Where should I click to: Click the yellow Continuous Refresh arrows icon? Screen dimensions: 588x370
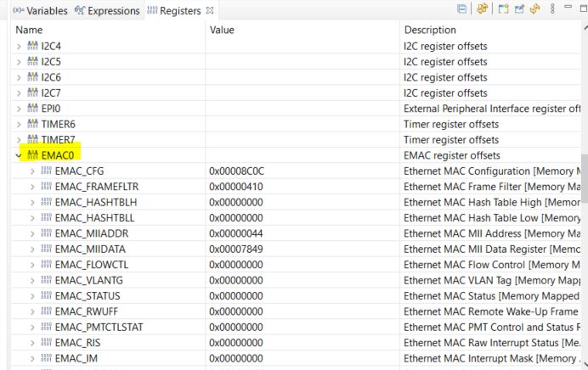coord(534,10)
